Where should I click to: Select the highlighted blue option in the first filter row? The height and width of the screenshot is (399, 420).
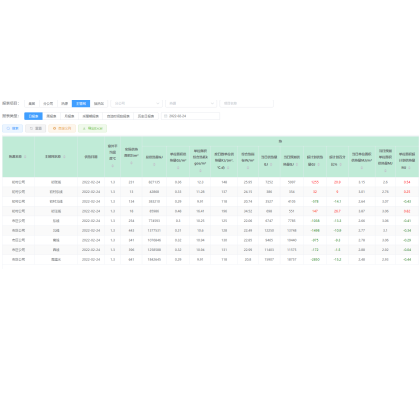point(81,103)
